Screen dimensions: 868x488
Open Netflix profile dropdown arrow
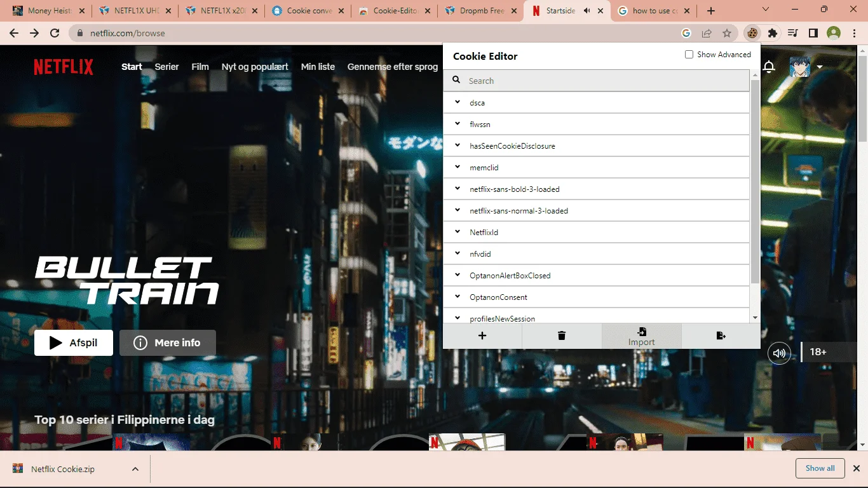point(820,67)
